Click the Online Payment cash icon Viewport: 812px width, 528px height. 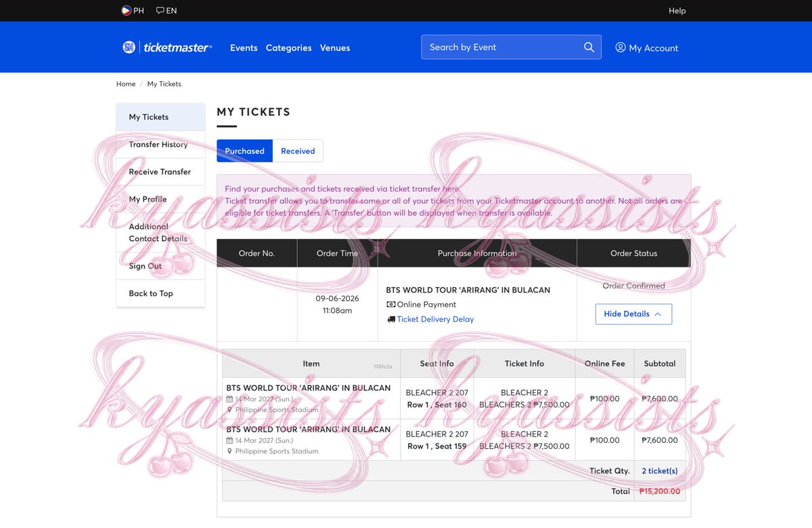[390, 305]
